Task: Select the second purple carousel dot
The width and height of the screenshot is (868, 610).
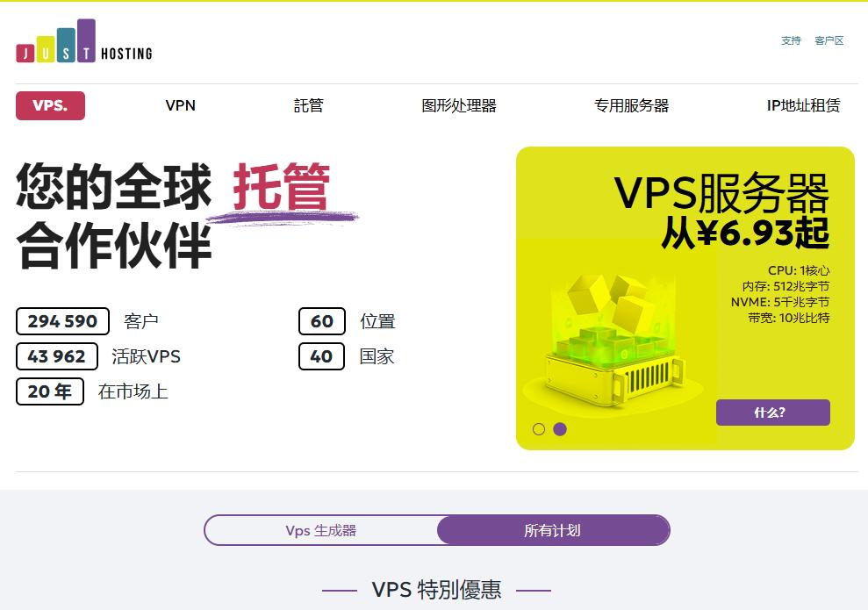Action: click(x=560, y=429)
